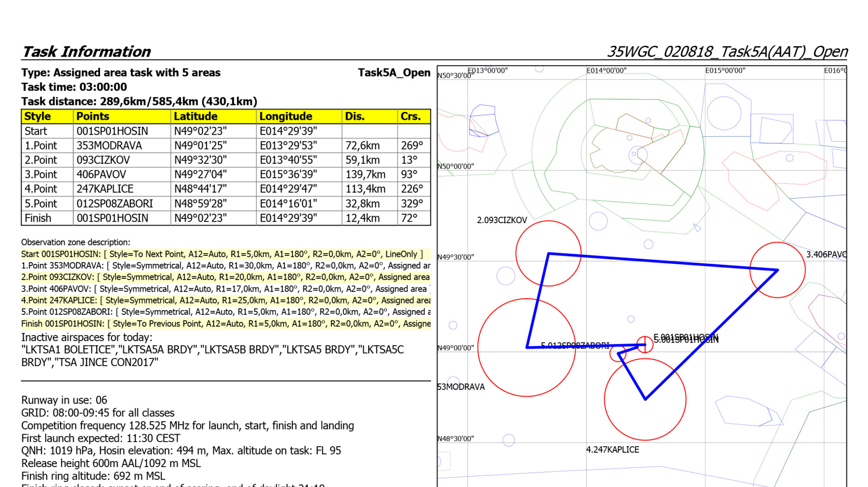Click the 4.247KAPLICE label on the map
The image size is (868, 487).
[x=612, y=450]
